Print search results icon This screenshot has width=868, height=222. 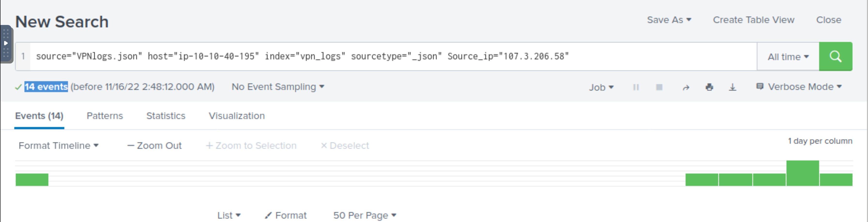pyautogui.click(x=709, y=87)
